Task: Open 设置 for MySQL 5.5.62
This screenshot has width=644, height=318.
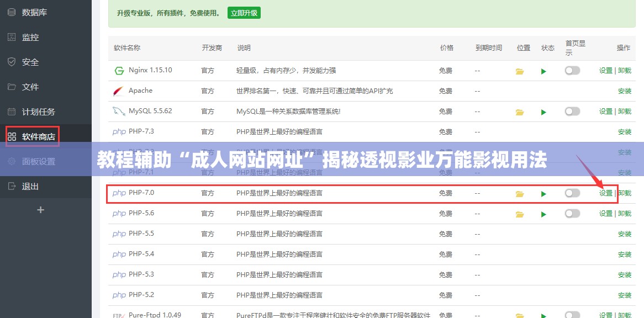Action: click(606, 111)
